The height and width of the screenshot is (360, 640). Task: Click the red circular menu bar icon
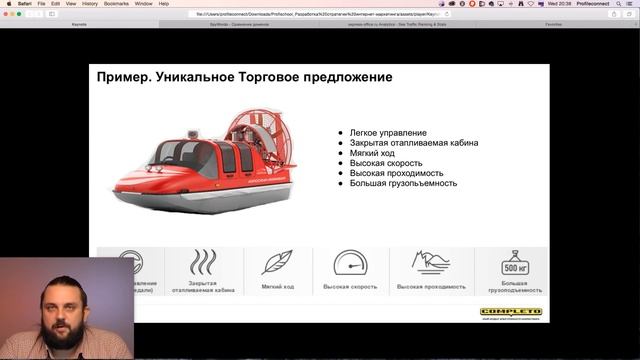coord(472,4)
